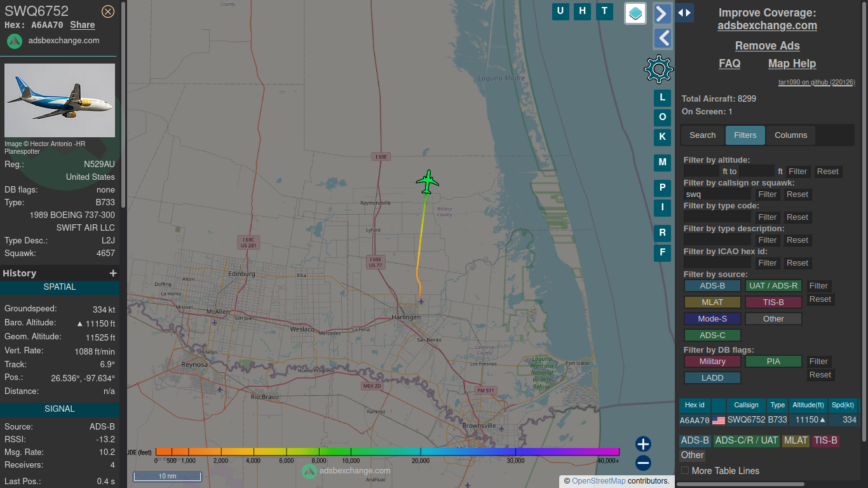Sort table by Hex id column
The height and width of the screenshot is (488, 868).
tap(695, 405)
